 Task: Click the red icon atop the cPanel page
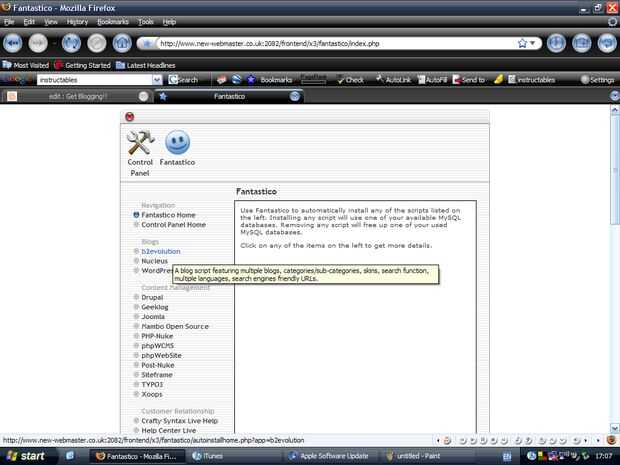click(129, 117)
